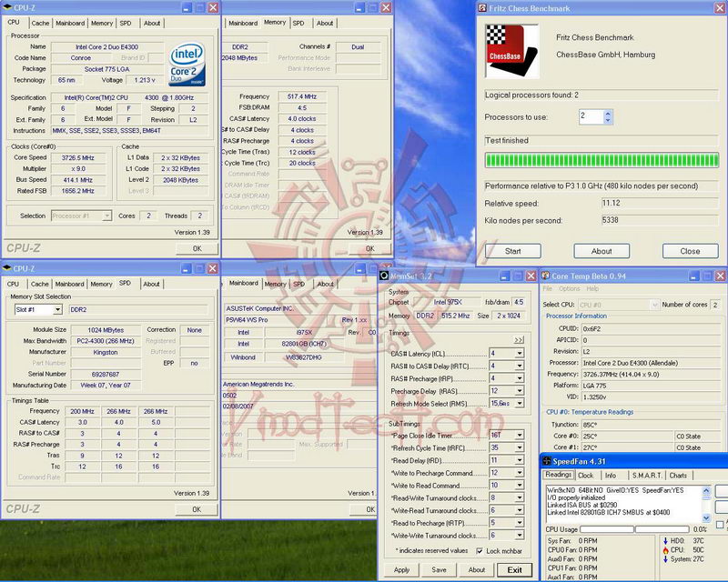Click the bottom-left CPU-Z SPD window title icon
This screenshot has width=728, height=582.
[x=7, y=267]
